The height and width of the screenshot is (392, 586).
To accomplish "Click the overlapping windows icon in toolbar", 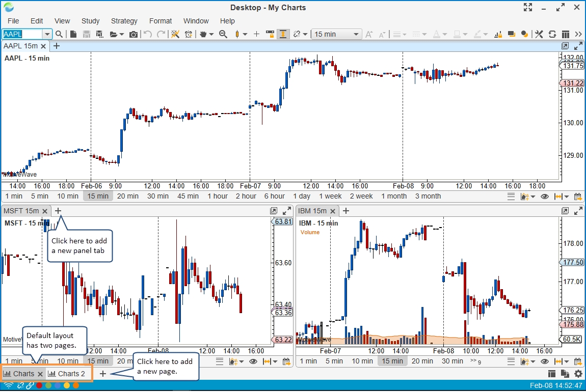I will [511, 34].
